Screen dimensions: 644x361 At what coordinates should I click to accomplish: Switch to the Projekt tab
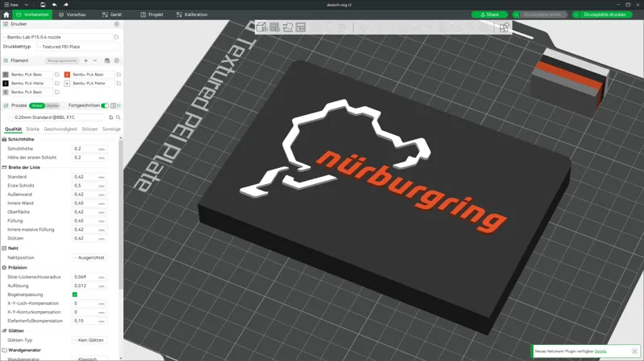pyautogui.click(x=151, y=14)
